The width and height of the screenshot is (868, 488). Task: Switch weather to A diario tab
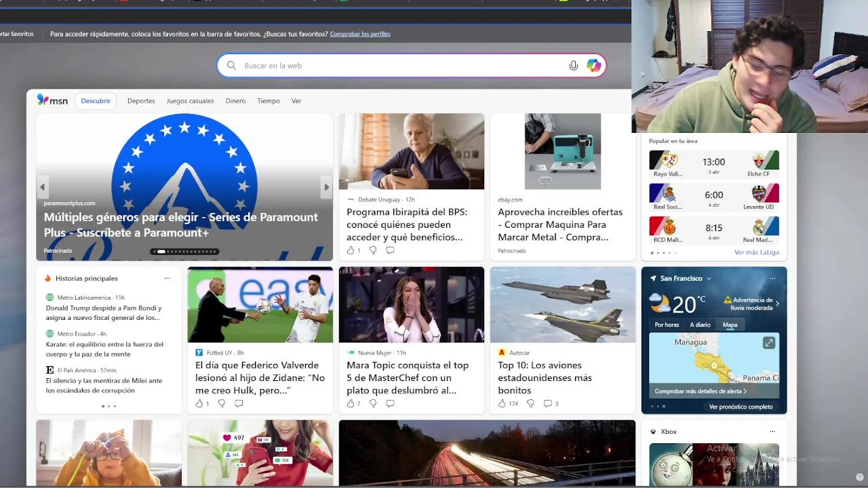coord(700,325)
